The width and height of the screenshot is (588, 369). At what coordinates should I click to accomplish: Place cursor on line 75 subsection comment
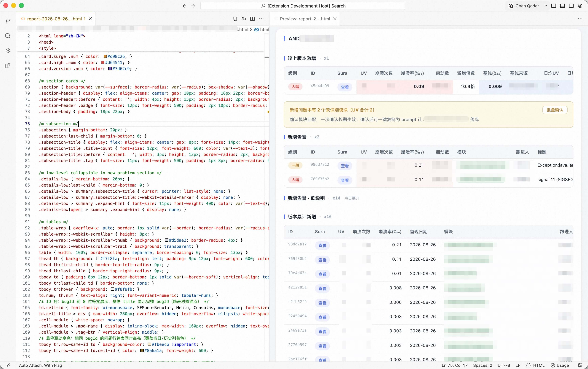59,124
